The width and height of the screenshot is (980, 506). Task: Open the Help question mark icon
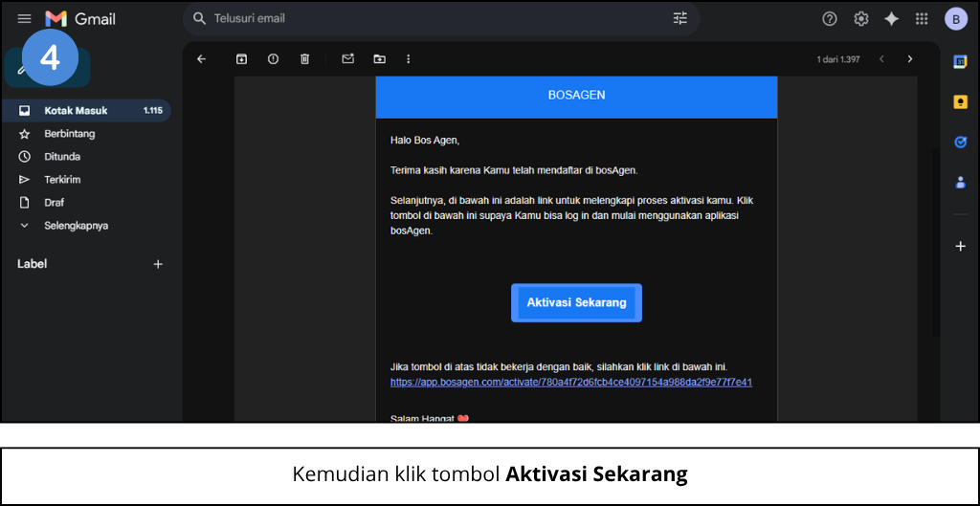(830, 19)
